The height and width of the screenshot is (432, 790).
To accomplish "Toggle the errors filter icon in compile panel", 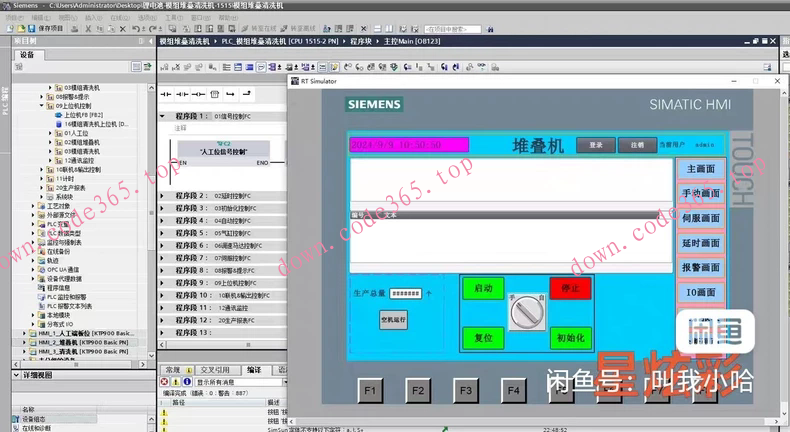I will point(164,382).
